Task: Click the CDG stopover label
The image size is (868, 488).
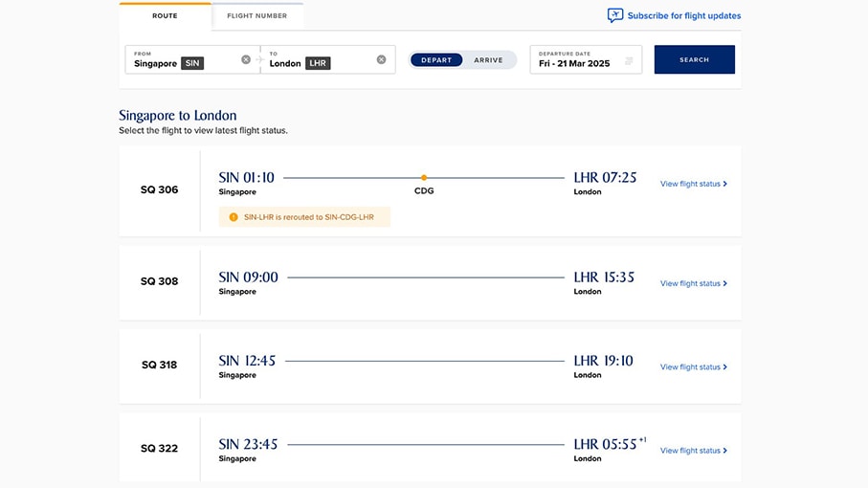Action: pyautogui.click(x=424, y=190)
